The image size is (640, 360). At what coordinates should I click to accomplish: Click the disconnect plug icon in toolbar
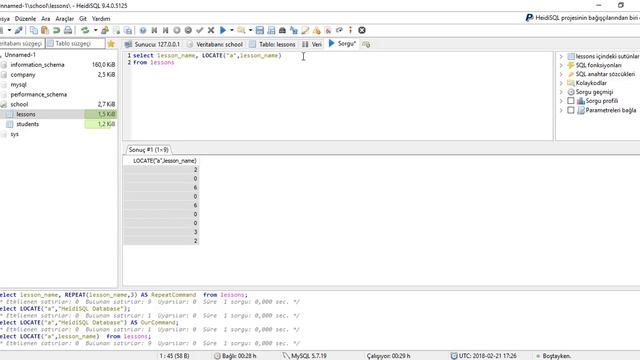[x=18, y=30]
